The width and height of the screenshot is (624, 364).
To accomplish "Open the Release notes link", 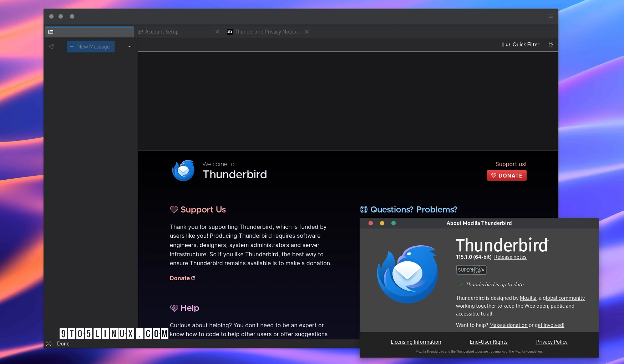I will (x=510, y=257).
